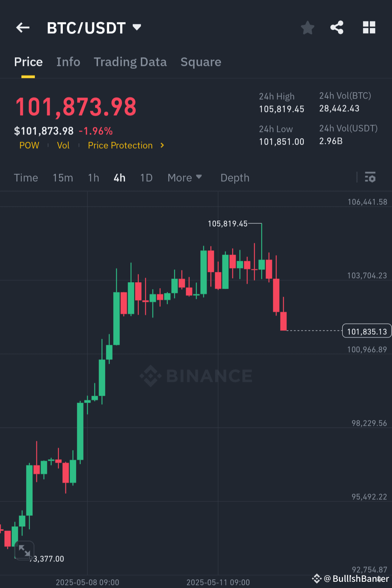The height and width of the screenshot is (588, 392).
Task: Open Price Protection details via chevron
Action: 161,145
